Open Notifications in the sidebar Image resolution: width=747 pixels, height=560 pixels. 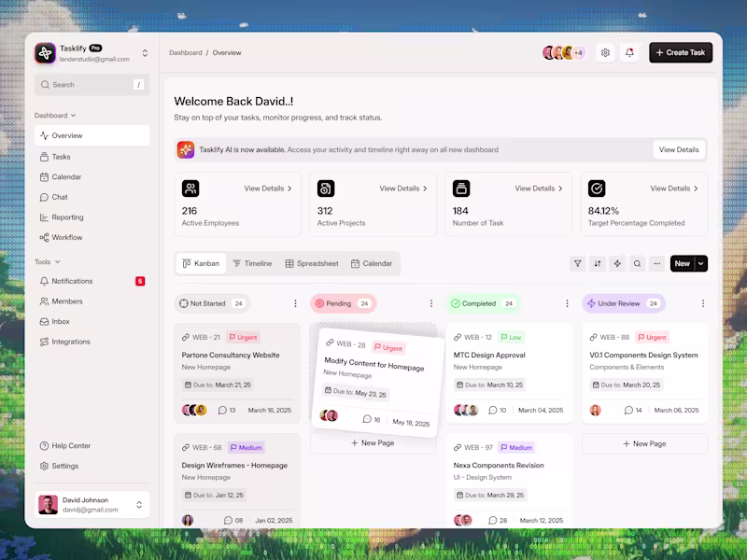point(92,281)
